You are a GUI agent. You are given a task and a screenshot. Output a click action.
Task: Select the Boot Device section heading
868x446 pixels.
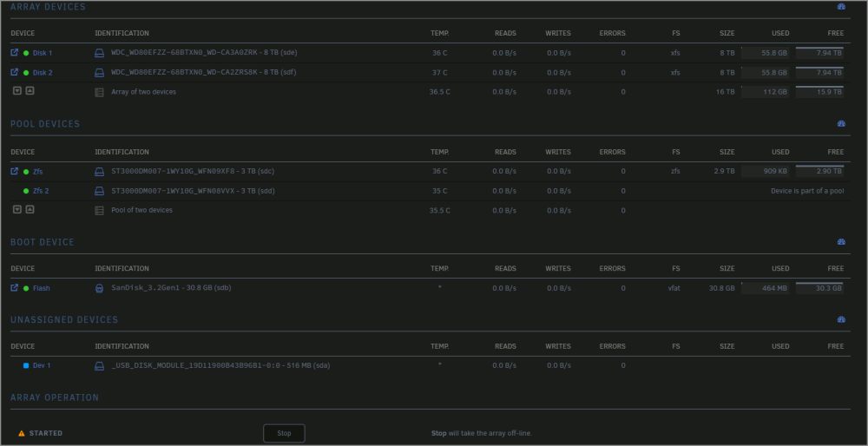click(43, 242)
